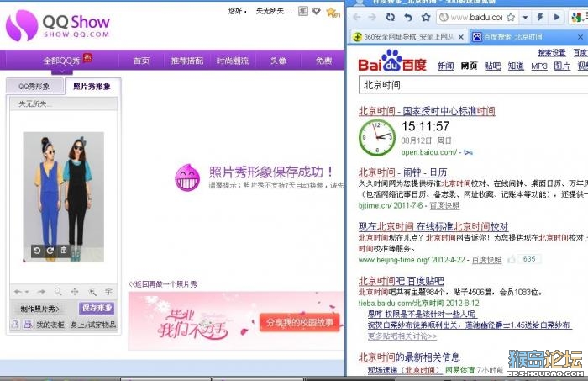Click the Baidu 图片 link
Screen dimensions: 588x381
point(562,66)
